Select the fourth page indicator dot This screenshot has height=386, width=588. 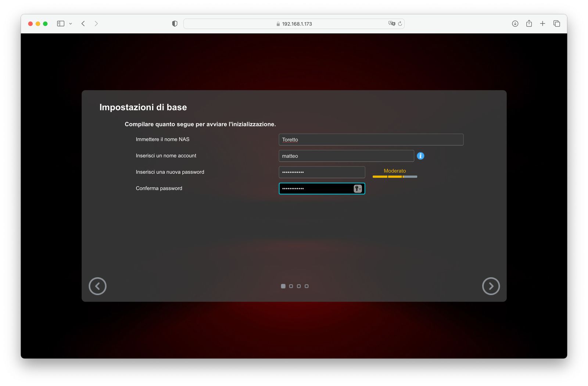(x=306, y=286)
